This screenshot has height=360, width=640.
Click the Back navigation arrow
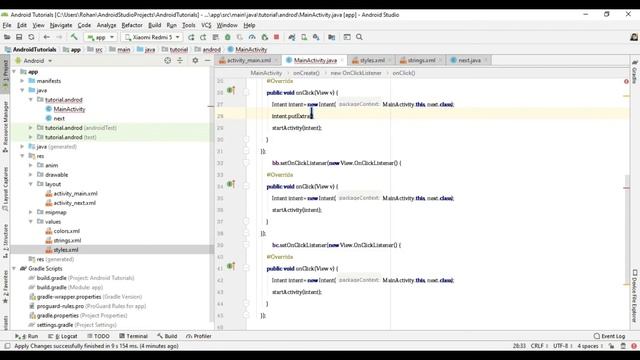47,37
